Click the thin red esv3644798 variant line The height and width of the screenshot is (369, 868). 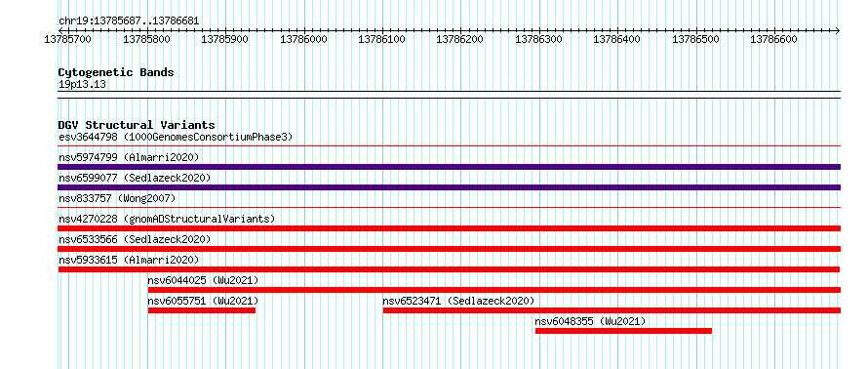pos(449,146)
